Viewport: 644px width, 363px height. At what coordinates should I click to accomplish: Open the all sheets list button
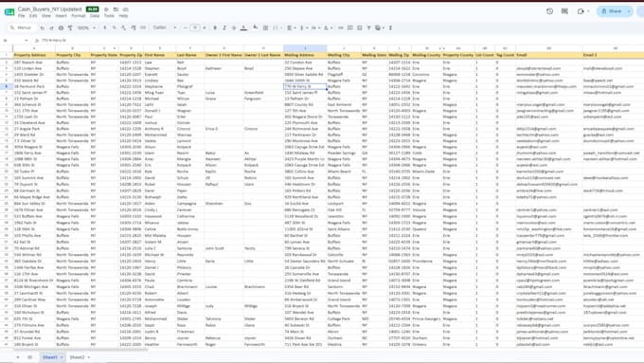[x=29, y=357]
